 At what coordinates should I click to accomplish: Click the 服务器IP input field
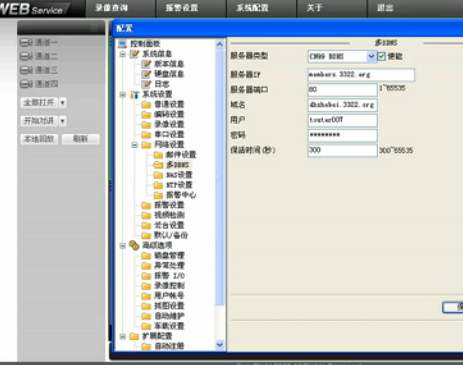click(361, 74)
